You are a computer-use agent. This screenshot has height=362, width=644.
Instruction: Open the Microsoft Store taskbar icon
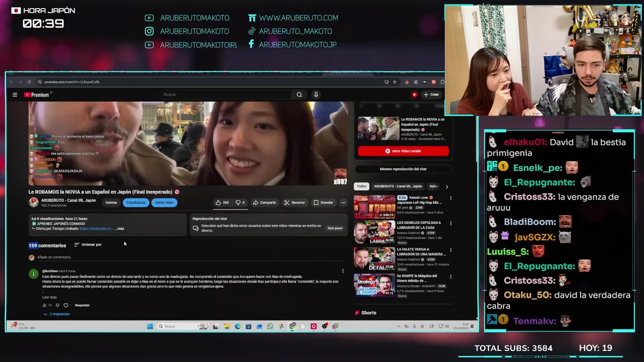point(249,326)
